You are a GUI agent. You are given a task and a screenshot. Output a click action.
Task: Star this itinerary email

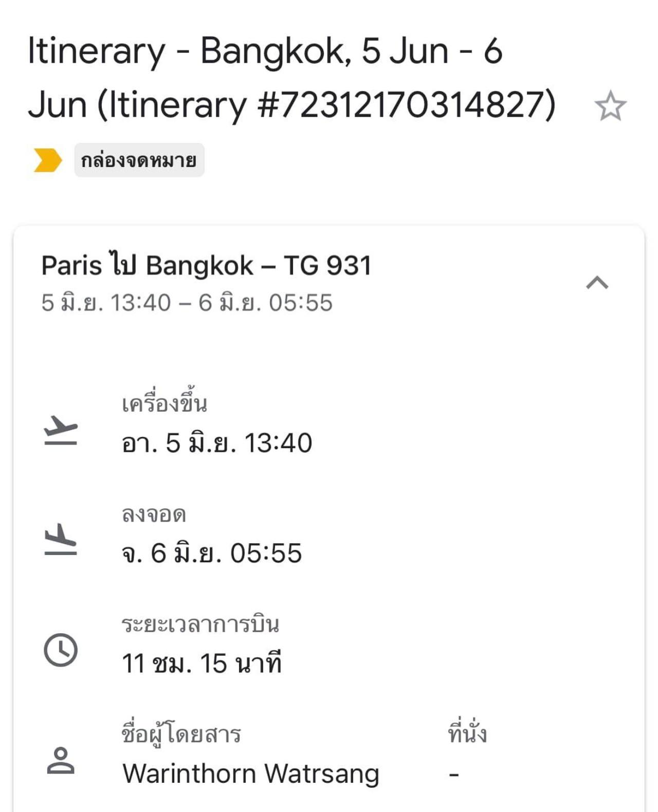[x=610, y=106]
